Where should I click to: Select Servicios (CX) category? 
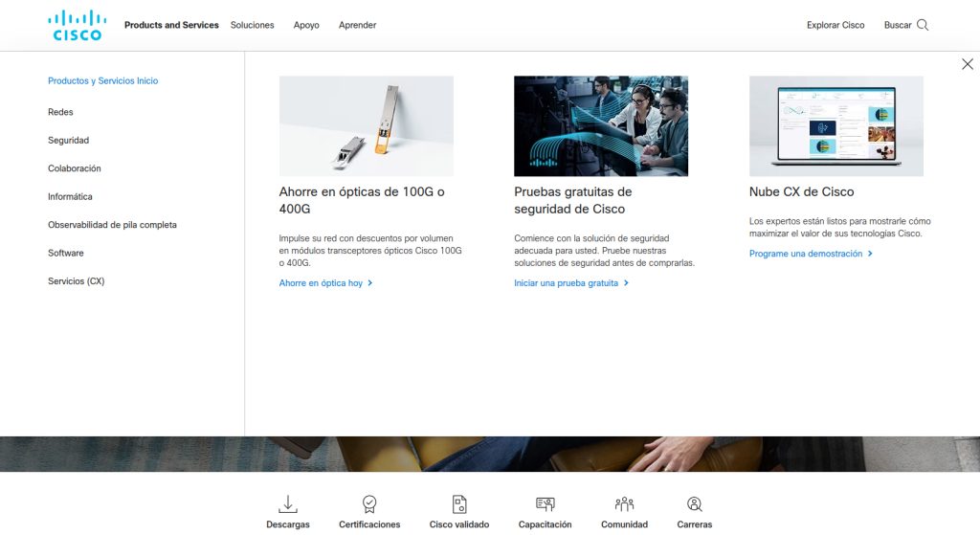click(x=77, y=281)
